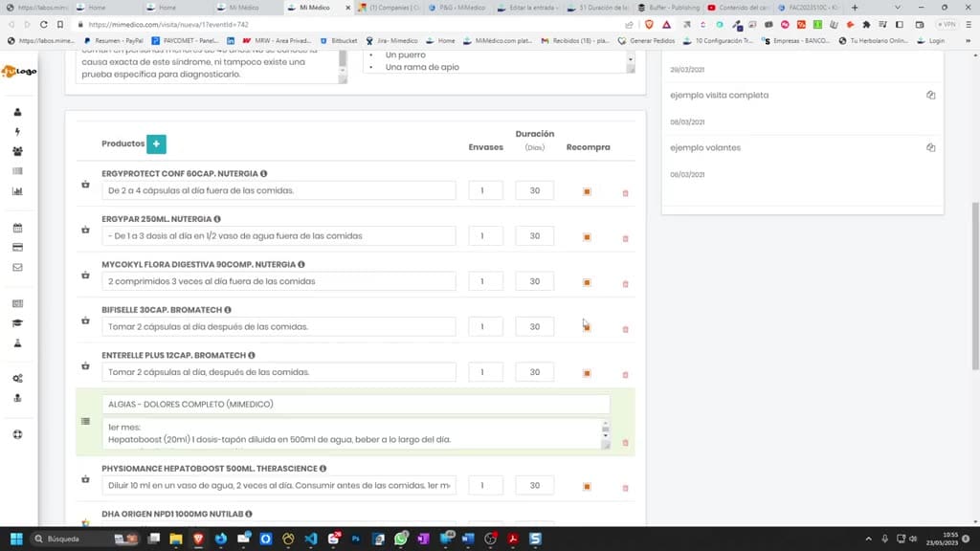This screenshot has height=551, width=980.
Task: Switch to the Buffer - Publishing tab
Action: [667, 8]
